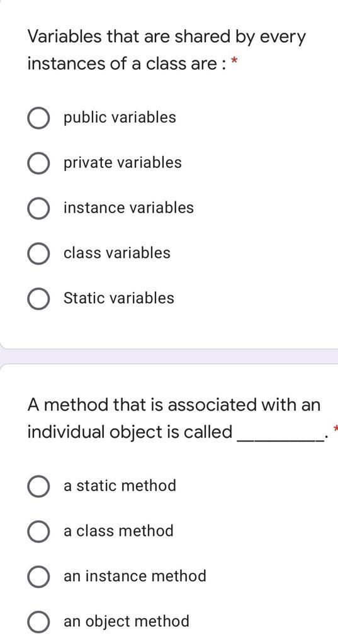Click the 'an object method' answer text
This screenshot has height=644, width=338.
point(127,622)
